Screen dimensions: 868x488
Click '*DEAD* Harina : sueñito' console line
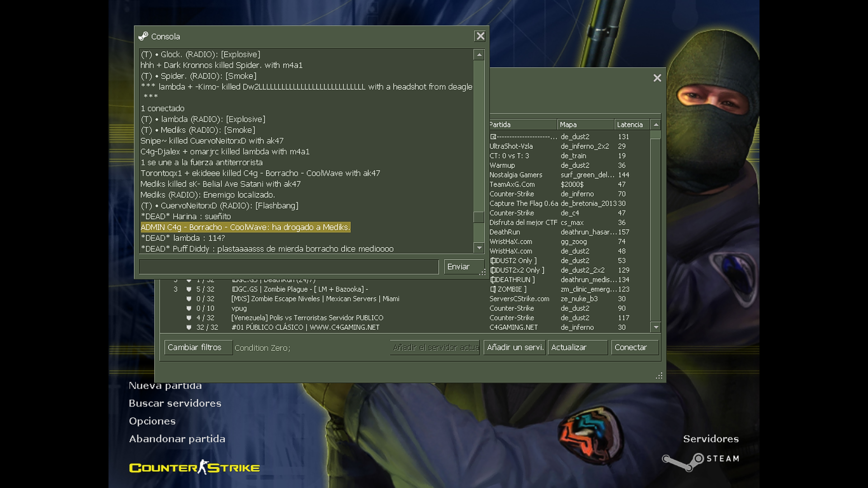point(185,216)
